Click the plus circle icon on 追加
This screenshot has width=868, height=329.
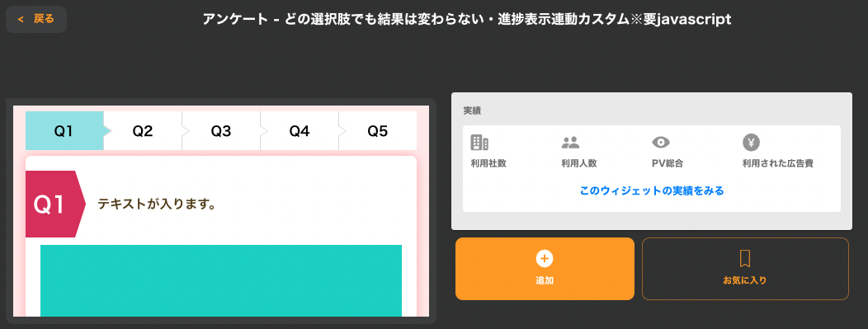(545, 258)
